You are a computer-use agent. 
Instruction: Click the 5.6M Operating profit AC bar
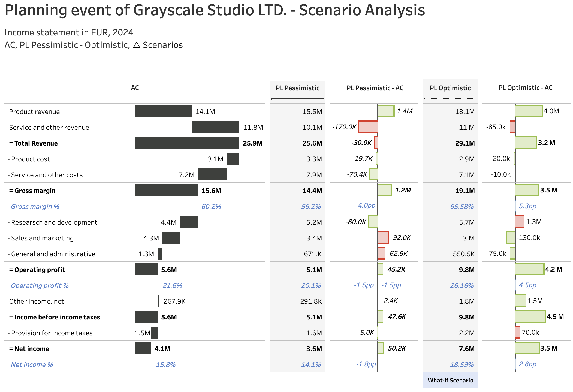(146, 269)
